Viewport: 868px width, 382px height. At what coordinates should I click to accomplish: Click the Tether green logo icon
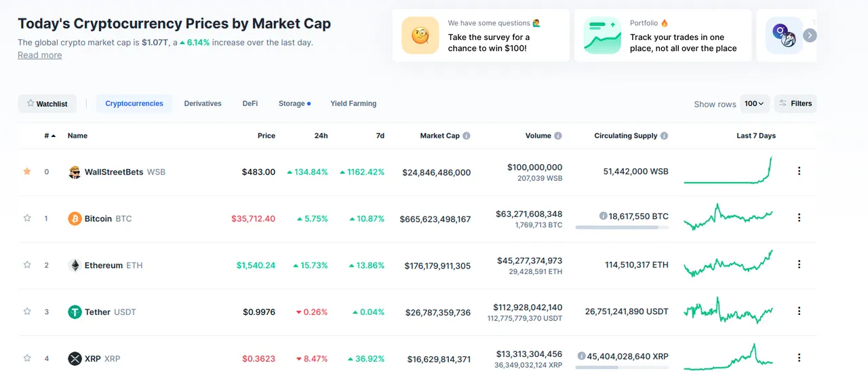click(x=75, y=312)
